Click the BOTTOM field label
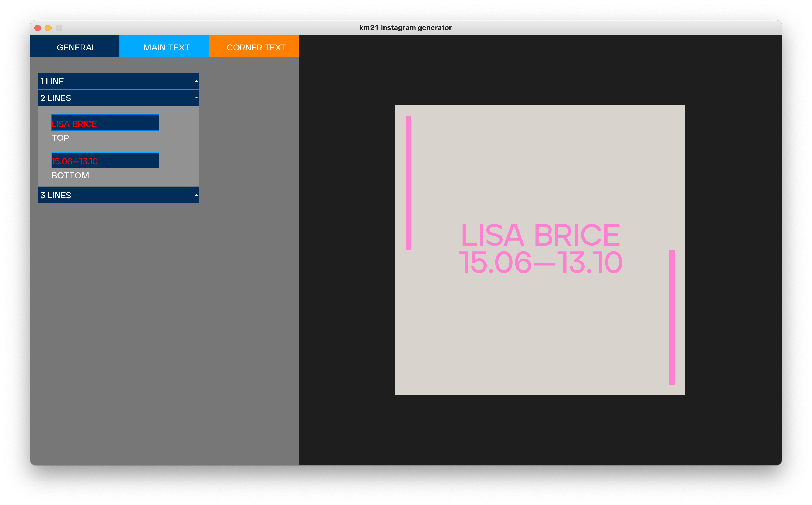This screenshot has height=505, width=812. pyautogui.click(x=70, y=175)
